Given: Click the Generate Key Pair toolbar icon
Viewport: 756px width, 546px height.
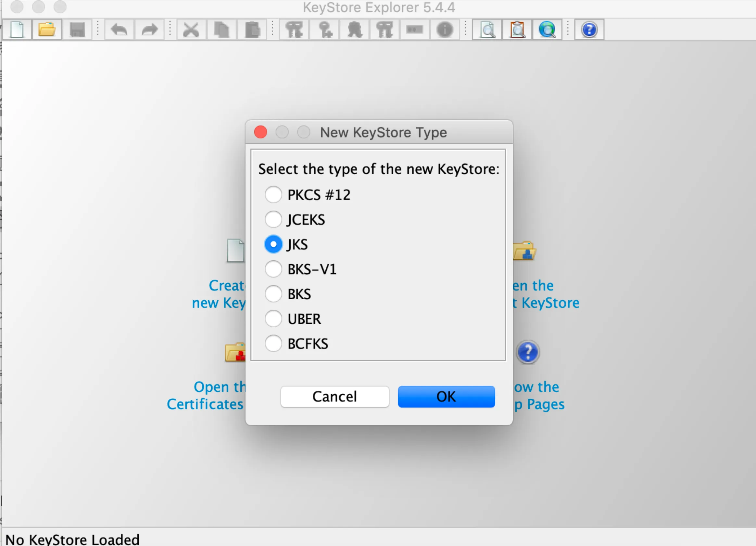Looking at the screenshot, I should [x=294, y=30].
